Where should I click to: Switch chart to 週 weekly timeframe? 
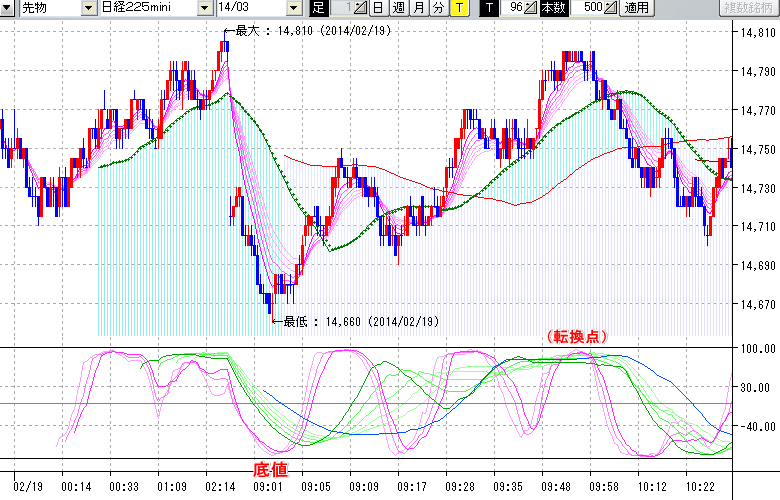398,8
